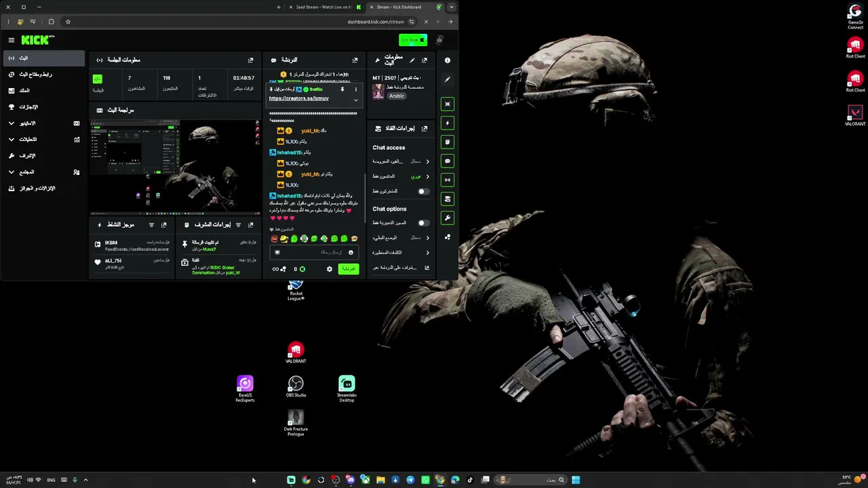Click the green Go live button
Viewport: 868px width, 488px height.
tap(412, 40)
